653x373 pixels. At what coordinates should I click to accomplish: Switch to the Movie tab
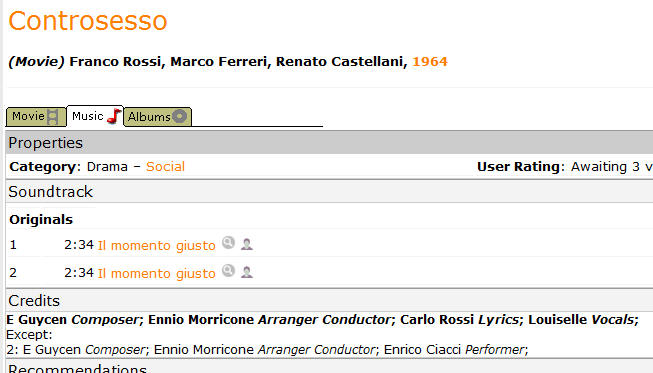tap(36, 117)
